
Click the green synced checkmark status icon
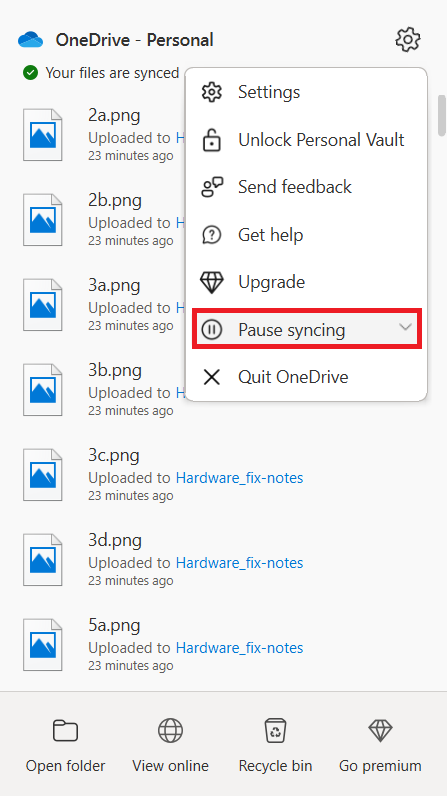tap(30, 73)
